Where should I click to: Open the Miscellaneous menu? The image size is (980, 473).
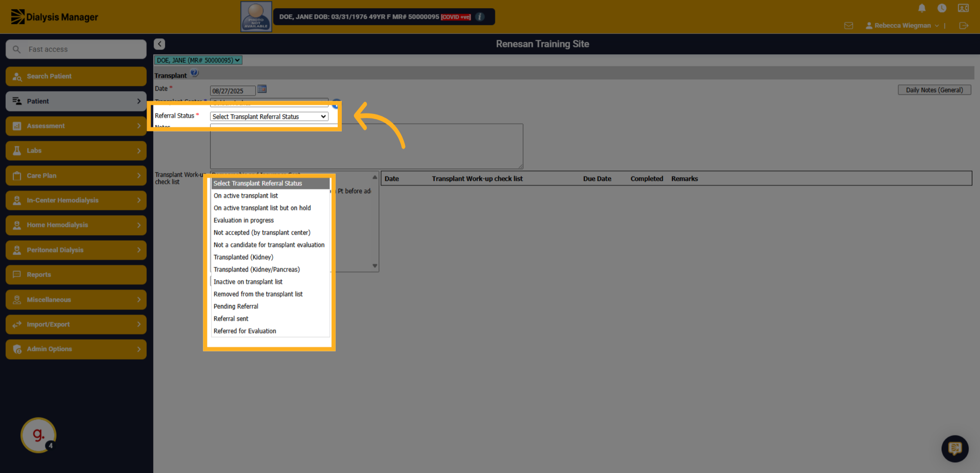coord(76,300)
